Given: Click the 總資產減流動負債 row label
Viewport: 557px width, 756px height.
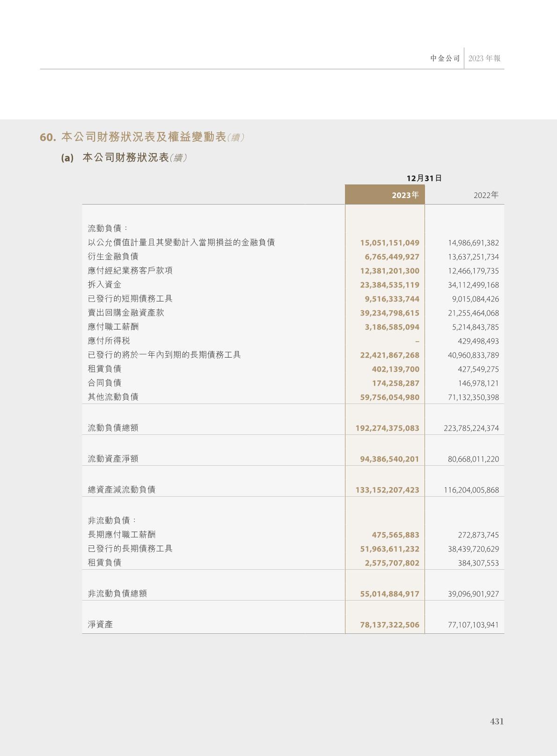Looking at the screenshot, I should click(x=121, y=490).
